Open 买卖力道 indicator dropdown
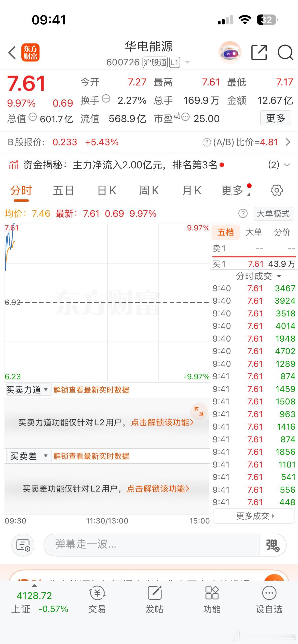Screen dimensions: 298x644 tap(29, 390)
